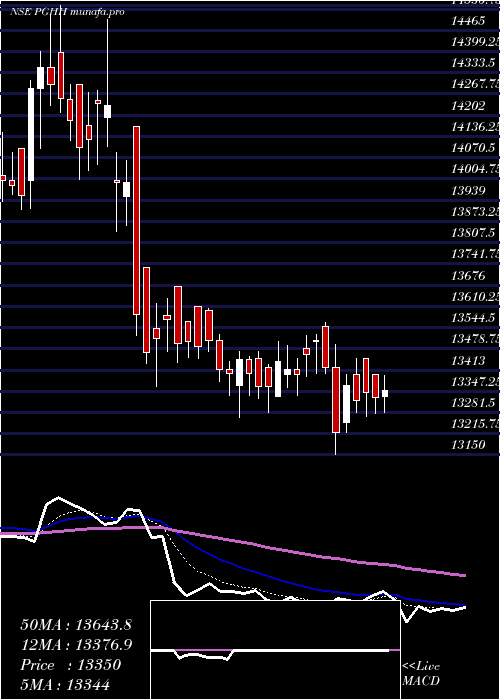
Task: Select the 14465 price axis label
Action: [x=468, y=21]
